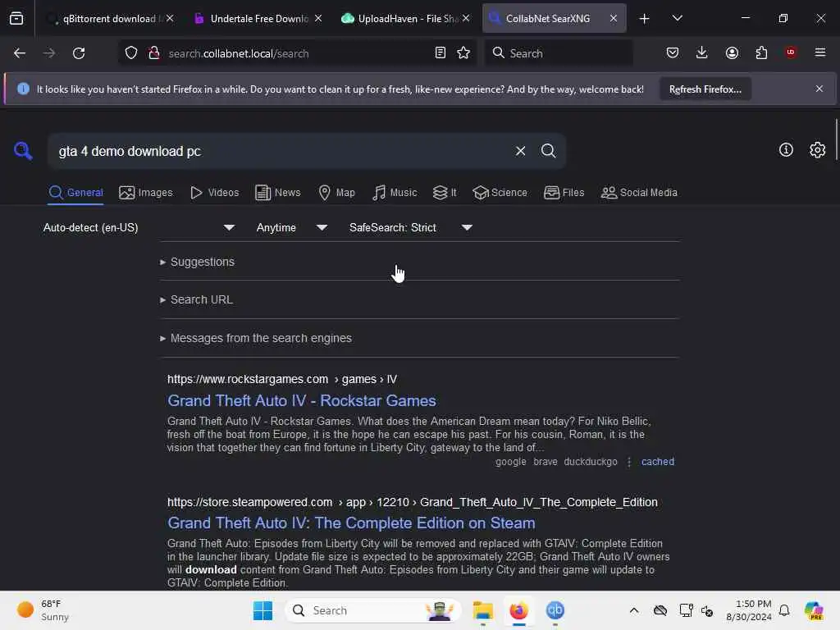
Task: Open qBittorrent from the taskbar
Action: 555,610
